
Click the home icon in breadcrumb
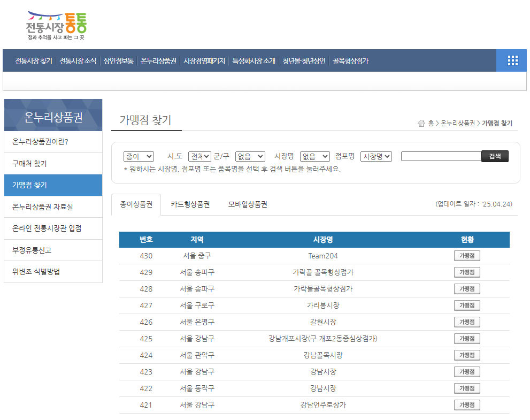click(x=421, y=124)
